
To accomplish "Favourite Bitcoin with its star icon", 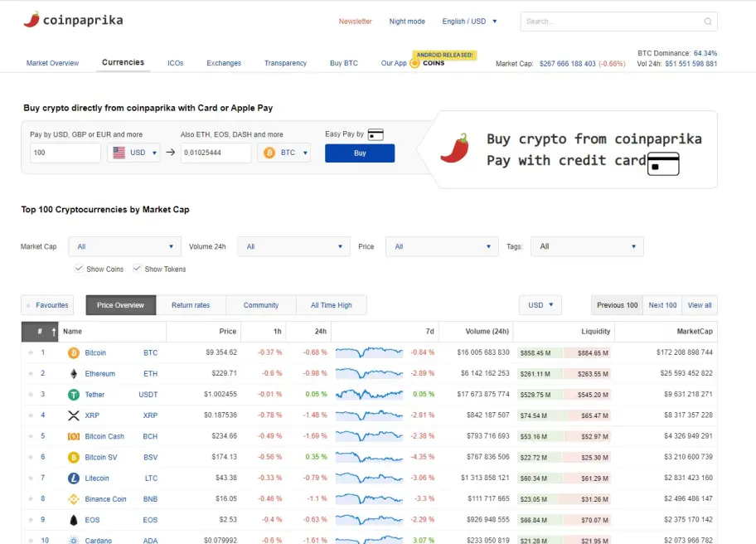I will [x=31, y=352].
